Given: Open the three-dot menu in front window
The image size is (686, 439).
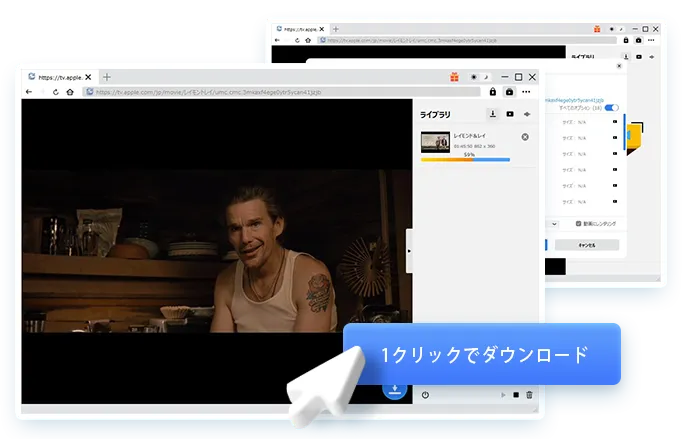Looking at the screenshot, I should coord(526,92).
